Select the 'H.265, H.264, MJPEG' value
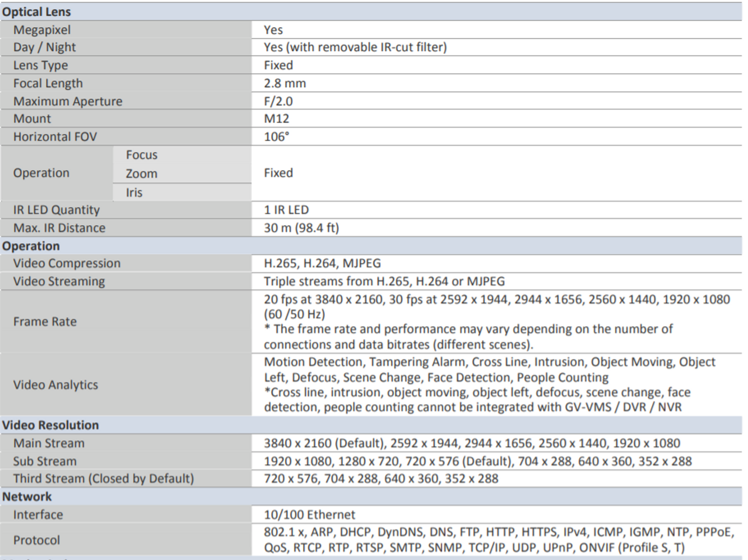Image resolution: width=748 pixels, height=560 pixels. point(322,264)
